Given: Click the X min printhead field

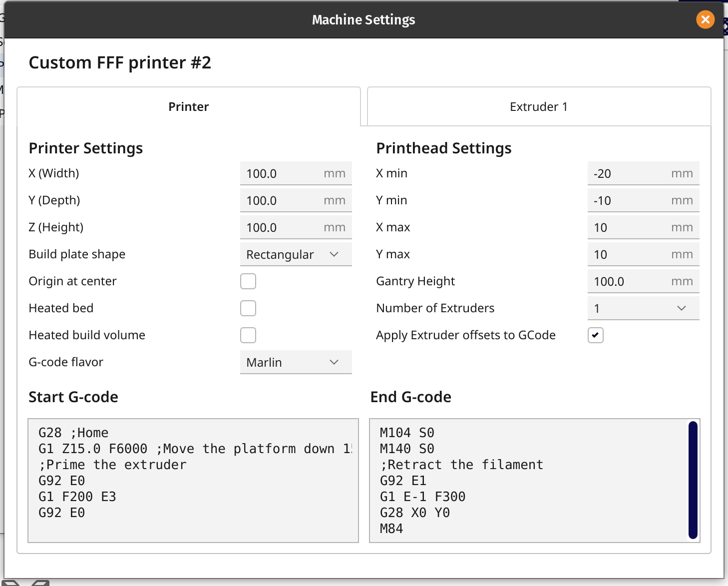Looking at the screenshot, I should (643, 173).
